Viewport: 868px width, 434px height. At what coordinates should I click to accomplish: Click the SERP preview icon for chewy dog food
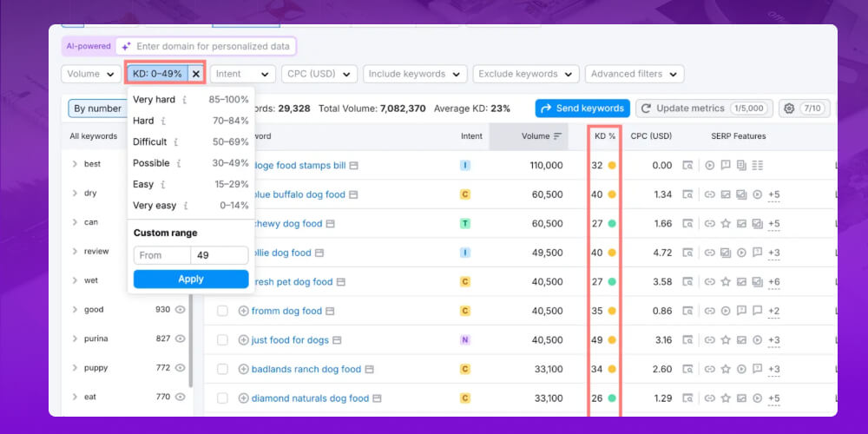click(687, 224)
